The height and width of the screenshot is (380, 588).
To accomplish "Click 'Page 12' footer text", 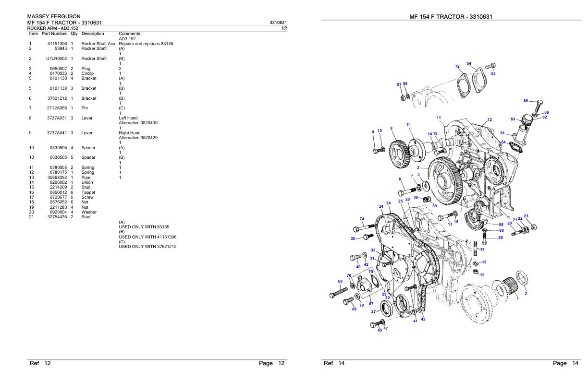I will (x=272, y=363).
